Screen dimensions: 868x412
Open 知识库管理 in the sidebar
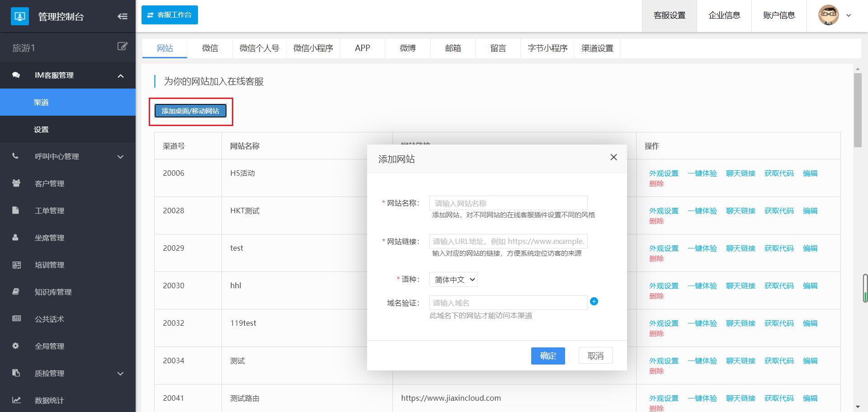[x=53, y=292]
